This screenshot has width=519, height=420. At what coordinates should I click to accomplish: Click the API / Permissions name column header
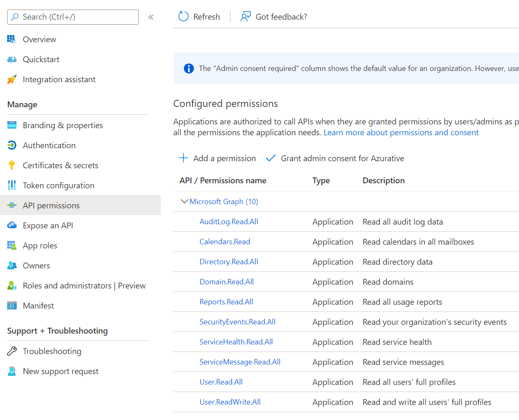pyautogui.click(x=223, y=180)
